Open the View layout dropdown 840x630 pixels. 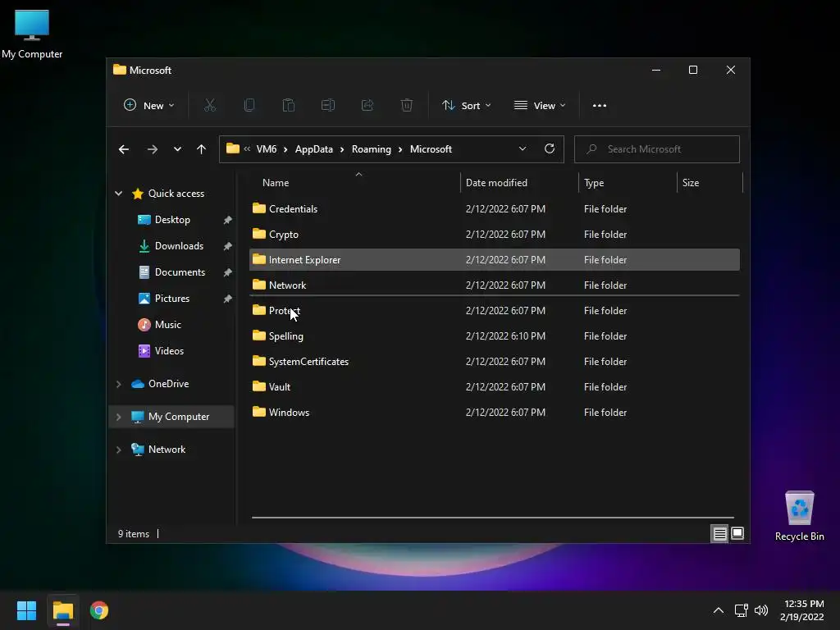(x=540, y=106)
